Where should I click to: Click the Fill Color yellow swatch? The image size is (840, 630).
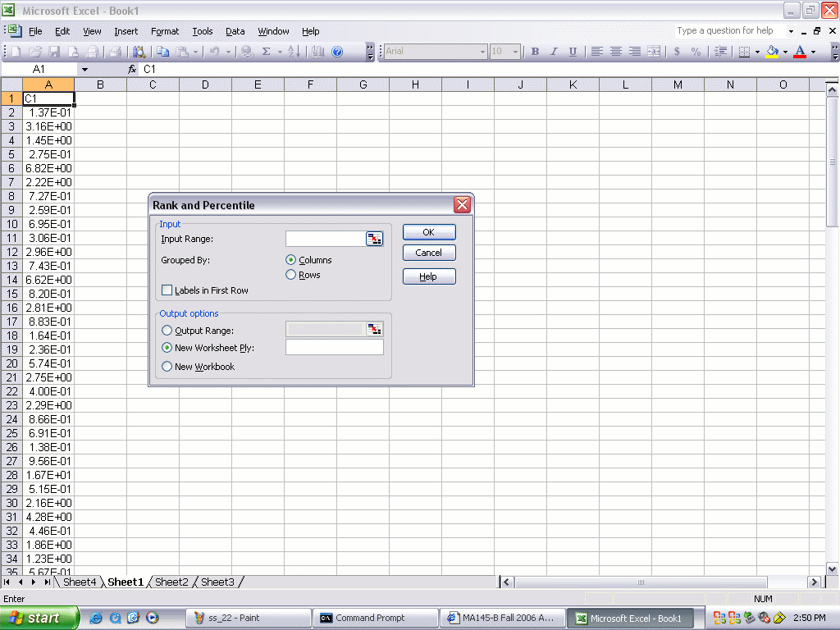tap(772, 52)
